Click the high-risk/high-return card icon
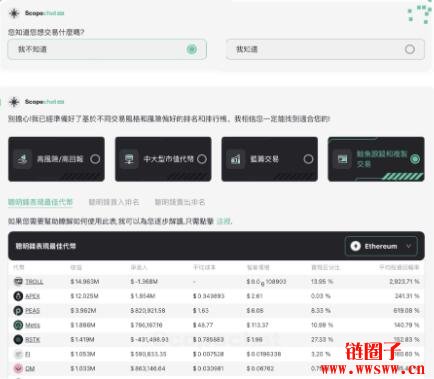The height and width of the screenshot is (379, 434). coord(22,159)
